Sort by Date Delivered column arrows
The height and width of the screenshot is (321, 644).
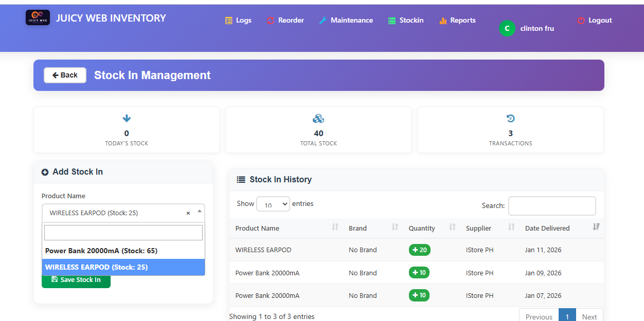(595, 226)
